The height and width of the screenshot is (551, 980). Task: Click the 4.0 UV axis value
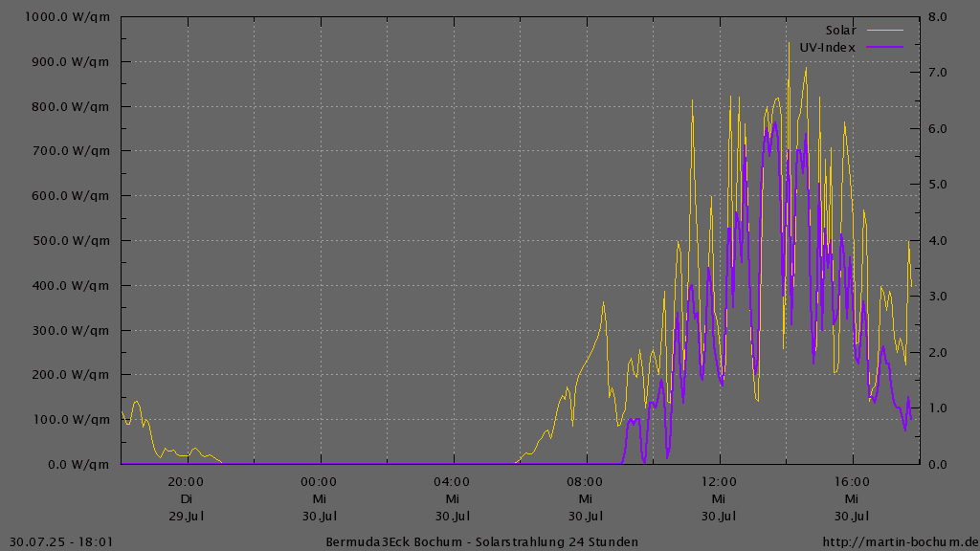[938, 240]
